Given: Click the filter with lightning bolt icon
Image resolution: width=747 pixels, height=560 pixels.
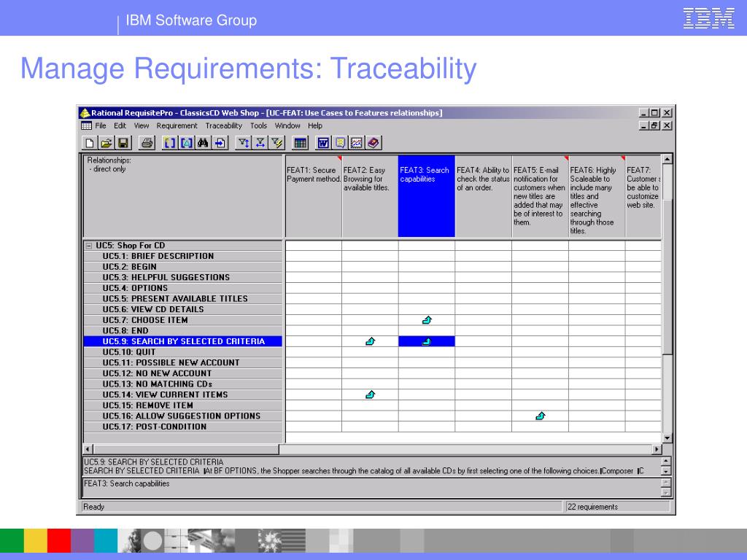Looking at the screenshot, I should coord(277,143).
